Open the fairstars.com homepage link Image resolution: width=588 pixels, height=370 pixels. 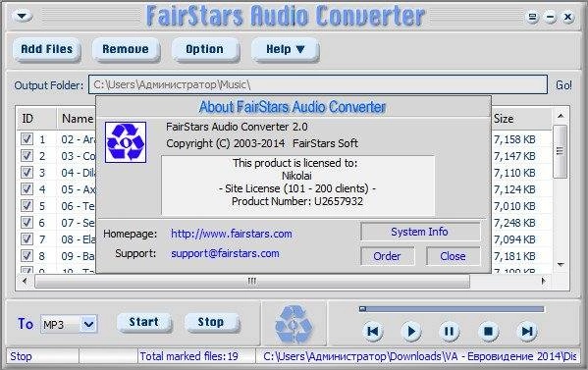tap(232, 234)
